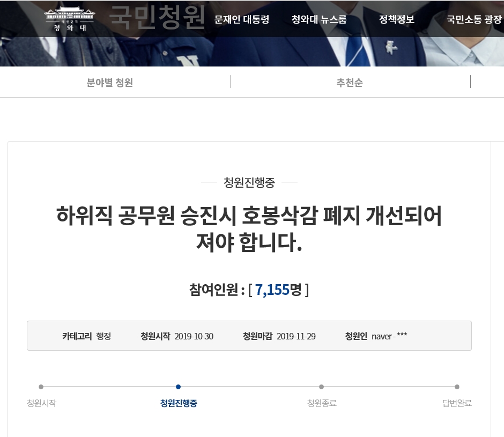504x437 pixels.
Task: Switch to the 분야별 청원 tab
Action: pos(110,83)
